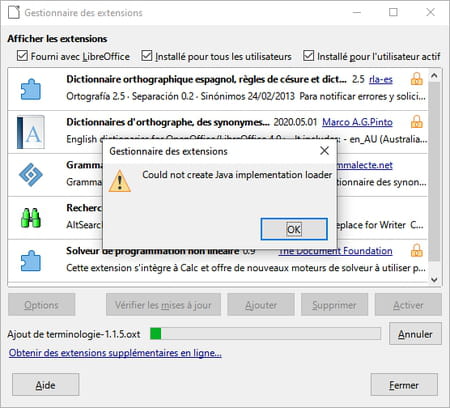Select the English dictionaries letter A icon
450x408 pixels.
click(31, 132)
